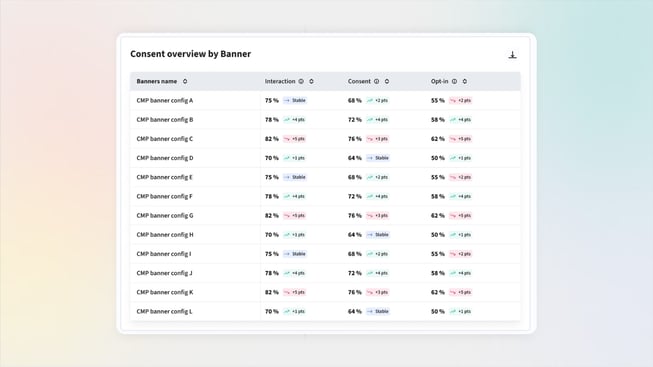The image size is (653, 367).
Task: Select row CMP banner config A
Action: [x=325, y=100]
